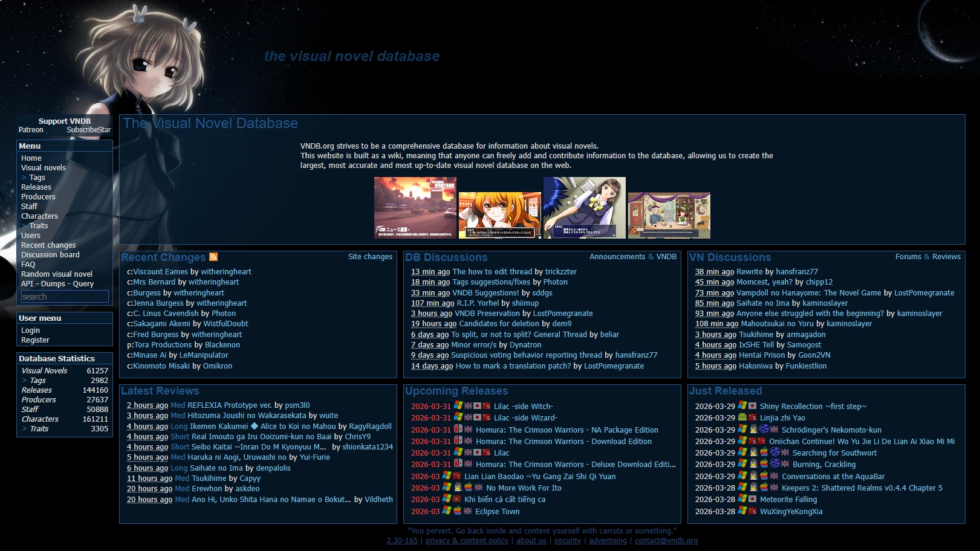Click the RSS feed icon beside Recent Changes
The image size is (980, 551).
click(213, 257)
